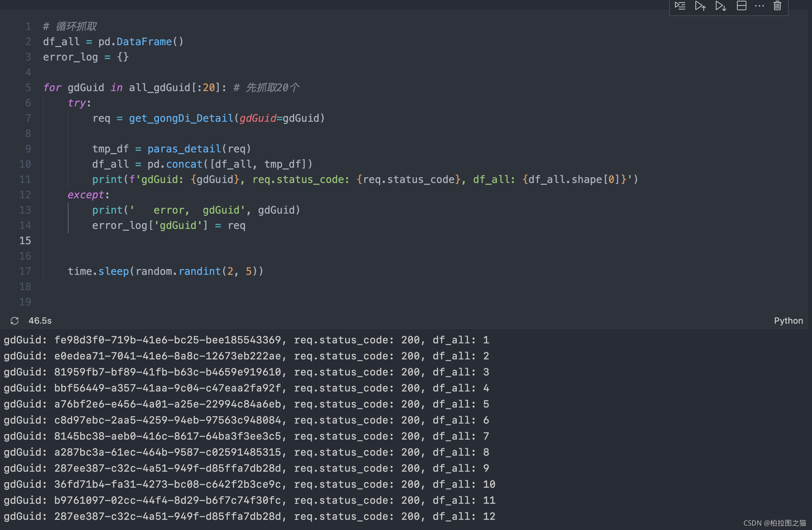Place cursor on get_gongDi_Detail function call
The image size is (812, 530).
[181, 118]
